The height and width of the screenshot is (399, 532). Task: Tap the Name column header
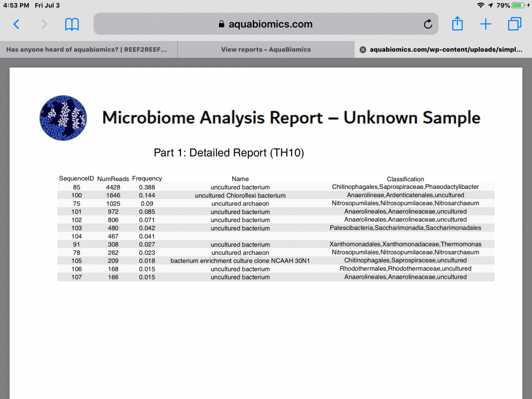coord(240,179)
